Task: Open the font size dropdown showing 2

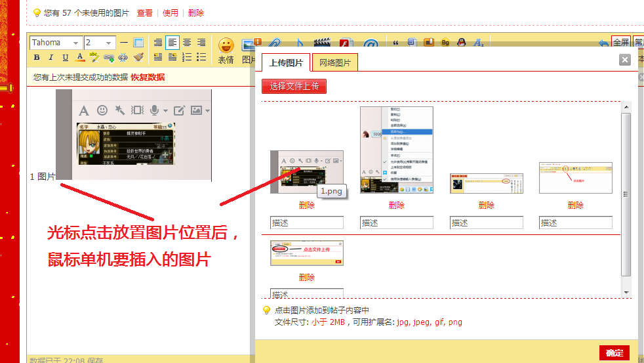Action: click(100, 43)
